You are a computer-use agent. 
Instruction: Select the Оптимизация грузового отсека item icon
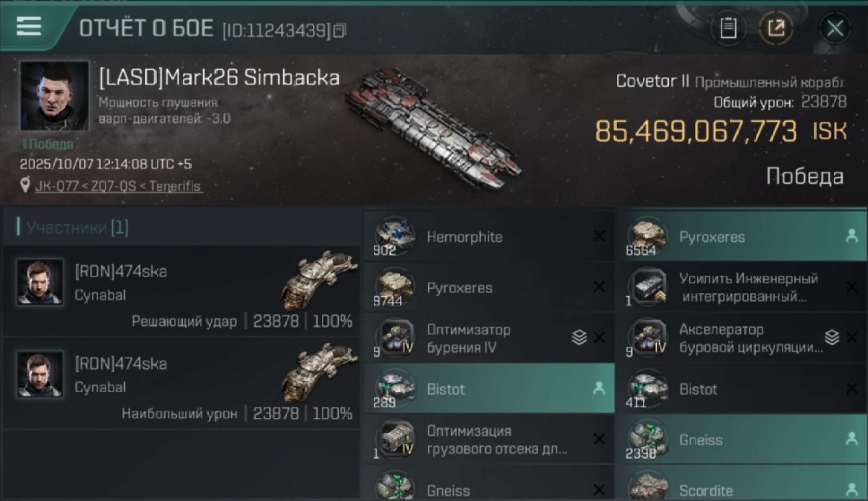tap(395, 440)
